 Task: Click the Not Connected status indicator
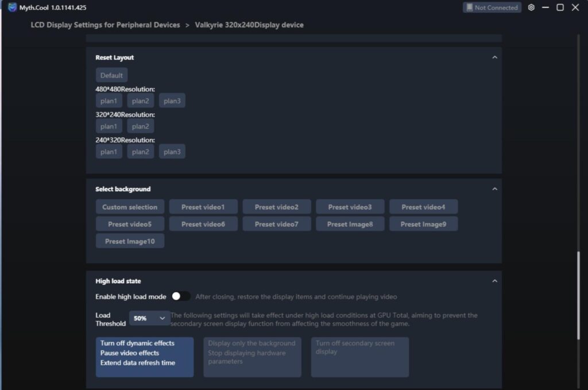(492, 7)
